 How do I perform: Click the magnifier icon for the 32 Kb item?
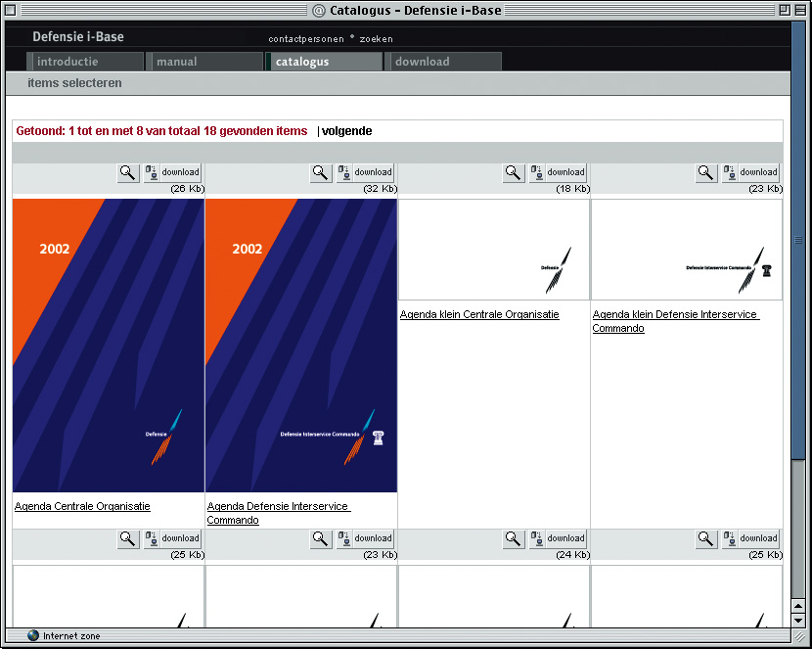pyautogui.click(x=321, y=172)
